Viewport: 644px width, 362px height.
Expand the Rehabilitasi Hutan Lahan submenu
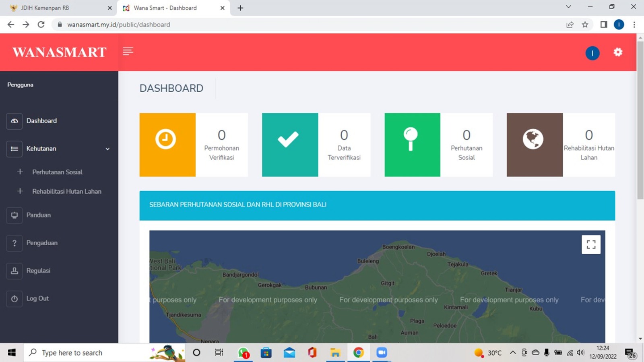click(x=20, y=191)
